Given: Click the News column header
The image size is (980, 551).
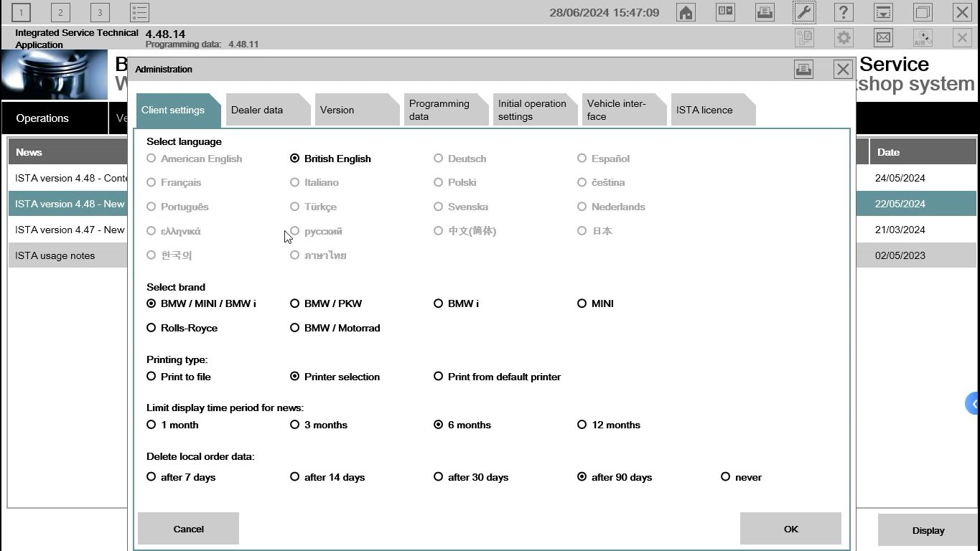Looking at the screenshot, I should (68, 152).
